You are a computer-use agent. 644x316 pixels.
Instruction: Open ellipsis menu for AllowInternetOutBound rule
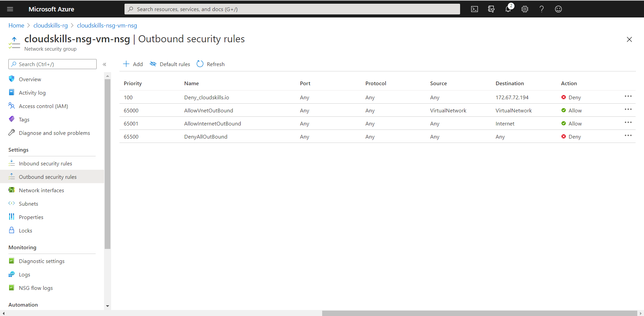(x=628, y=122)
